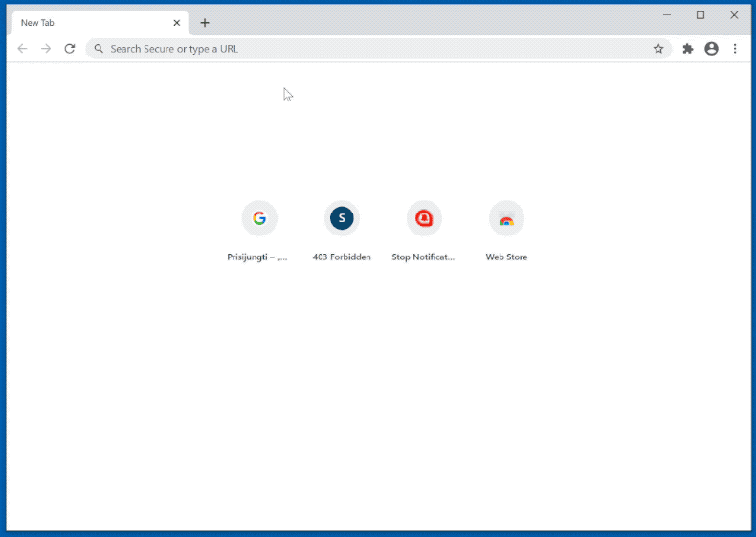This screenshot has width=756, height=537.
Task: Click the Web Store label text
Action: (507, 257)
